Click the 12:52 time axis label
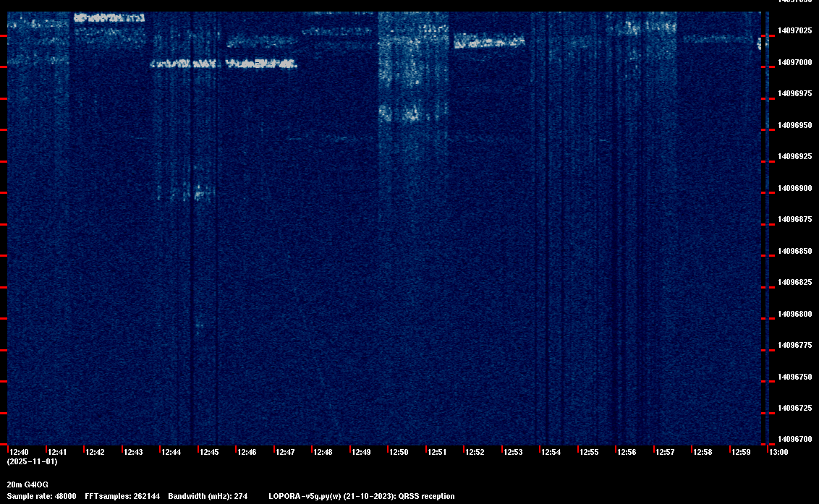Image resolution: width=819 pixels, height=504 pixels. (x=475, y=452)
